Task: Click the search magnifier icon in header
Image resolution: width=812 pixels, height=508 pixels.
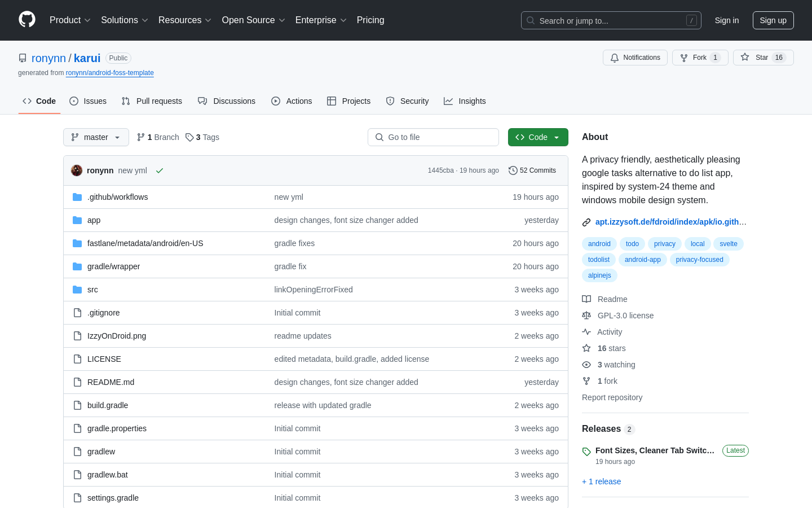Action: coord(531,20)
